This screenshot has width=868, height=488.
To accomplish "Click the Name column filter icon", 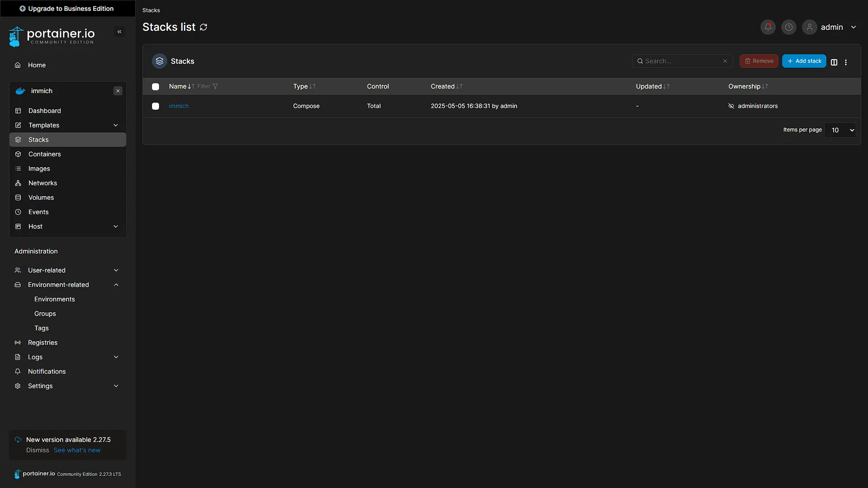I will [215, 86].
